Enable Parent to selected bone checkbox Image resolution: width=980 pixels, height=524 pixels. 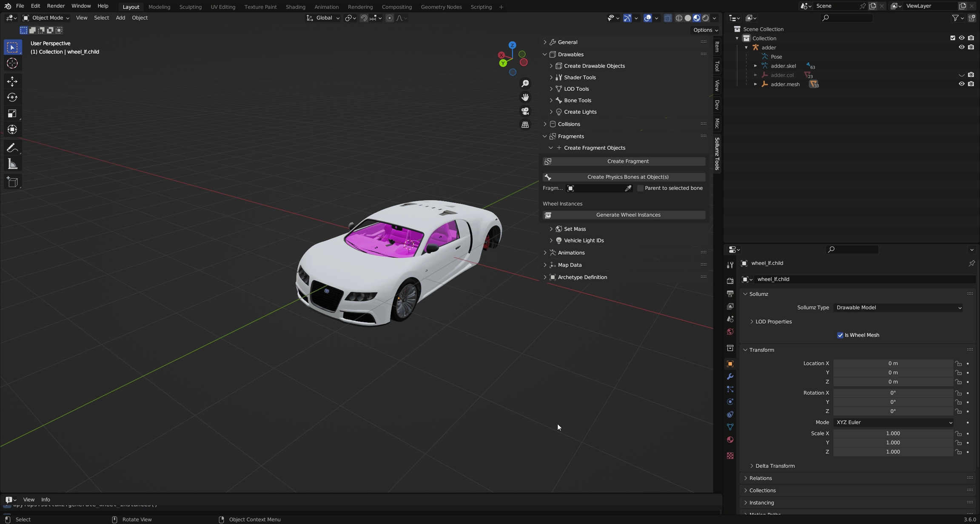(640, 188)
